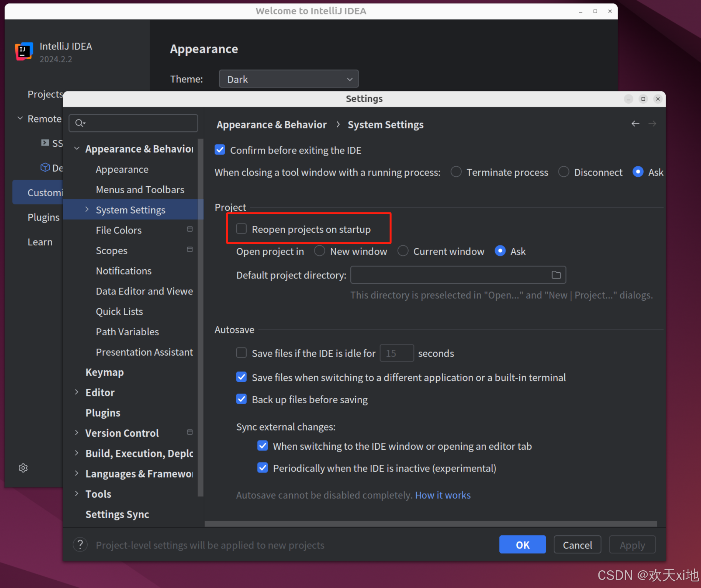Screen dimensions: 701x588
Task: Open Learn tab in Welcome window
Action: (40, 242)
